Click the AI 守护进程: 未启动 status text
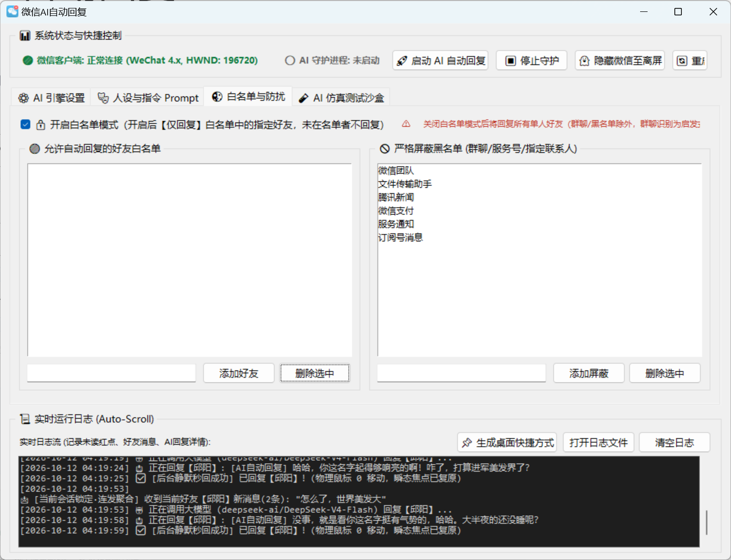Image resolution: width=731 pixels, height=560 pixels. point(339,61)
